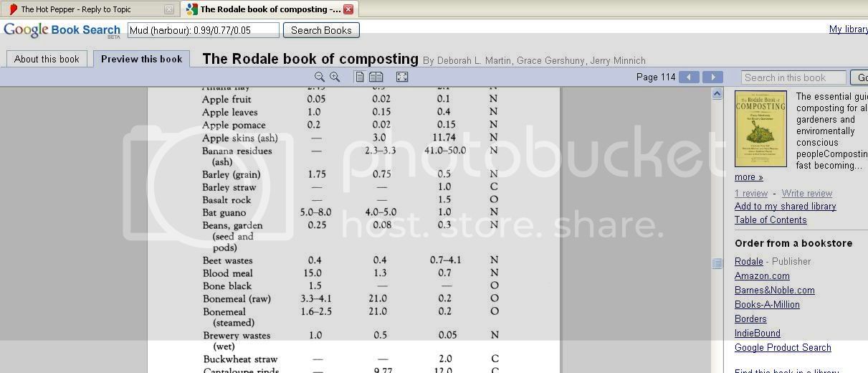Click the Page 114 indicator
The height and width of the screenshot is (373, 868).
[x=656, y=77]
